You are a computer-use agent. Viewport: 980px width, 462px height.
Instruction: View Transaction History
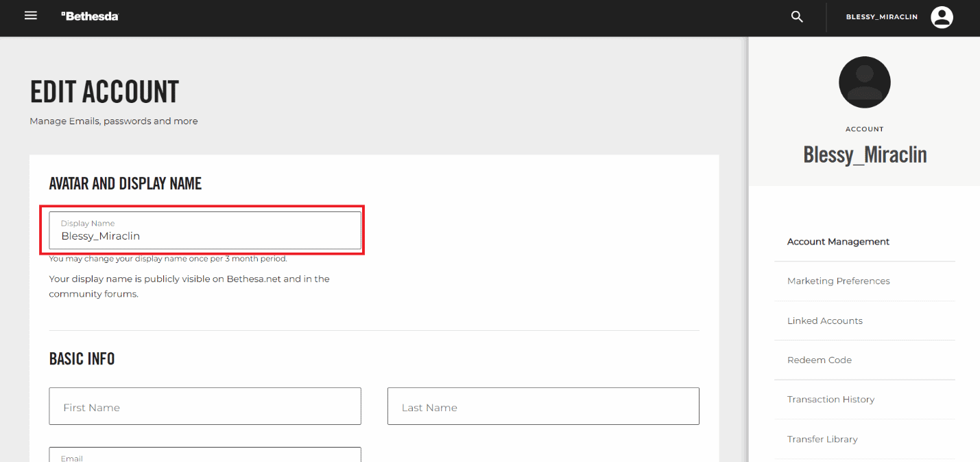click(x=830, y=399)
